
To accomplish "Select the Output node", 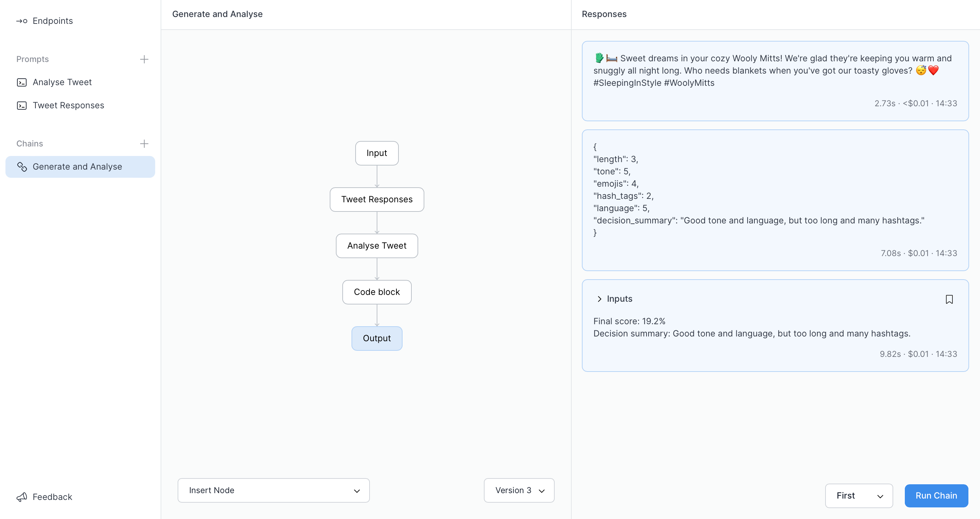I will pyautogui.click(x=377, y=339).
